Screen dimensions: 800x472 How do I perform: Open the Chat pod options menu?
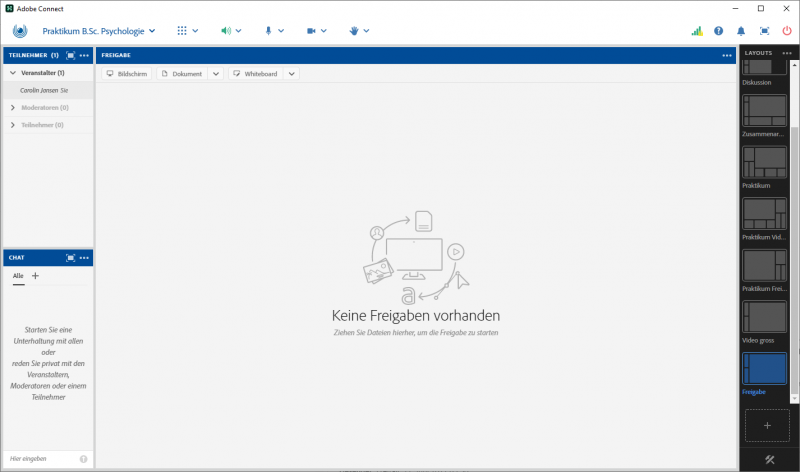pyautogui.click(x=84, y=258)
